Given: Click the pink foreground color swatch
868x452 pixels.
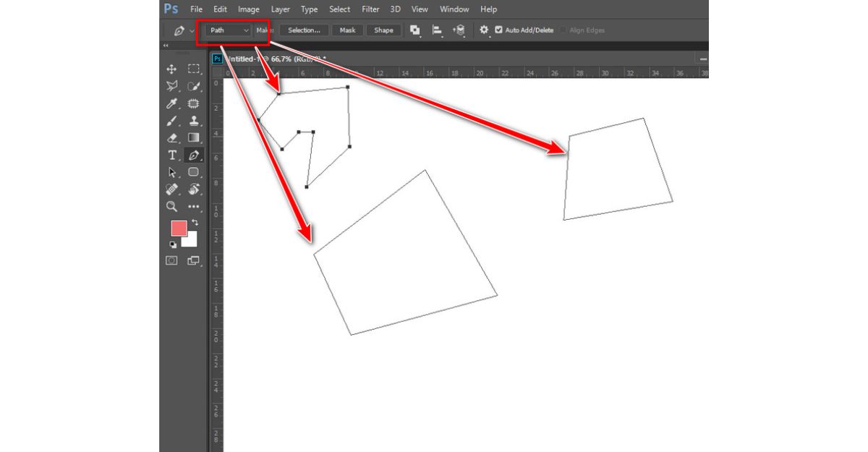Looking at the screenshot, I should (x=178, y=229).
